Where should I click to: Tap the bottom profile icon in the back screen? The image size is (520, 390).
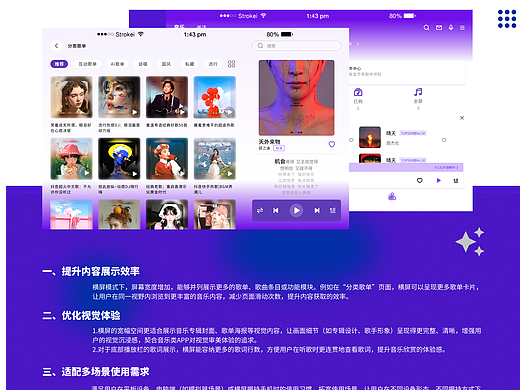392,196
